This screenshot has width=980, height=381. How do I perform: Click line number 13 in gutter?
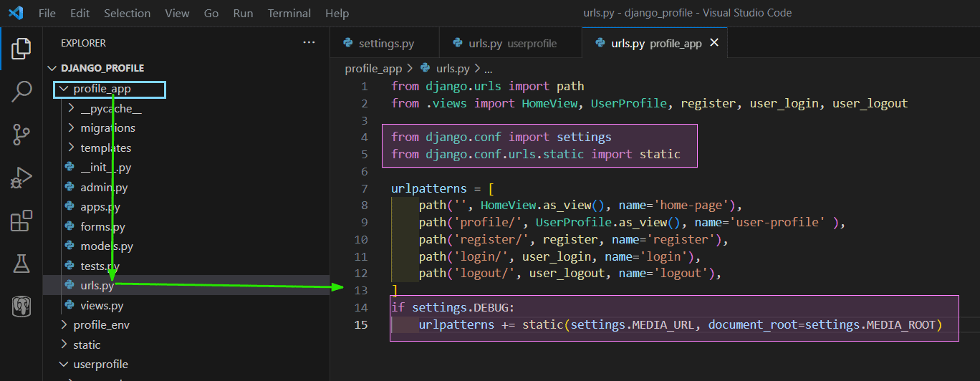pyautogui.click(x=360, y=290)
